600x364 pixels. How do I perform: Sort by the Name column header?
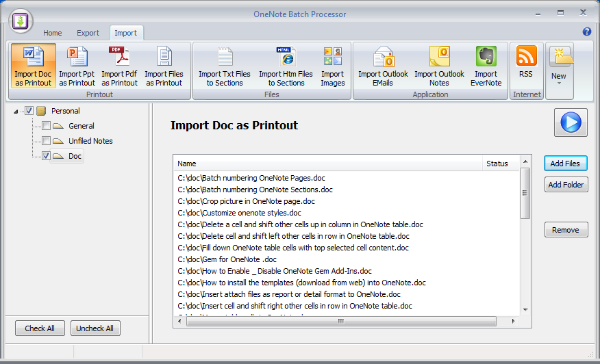pyautogui.click(x=328, y=164)
